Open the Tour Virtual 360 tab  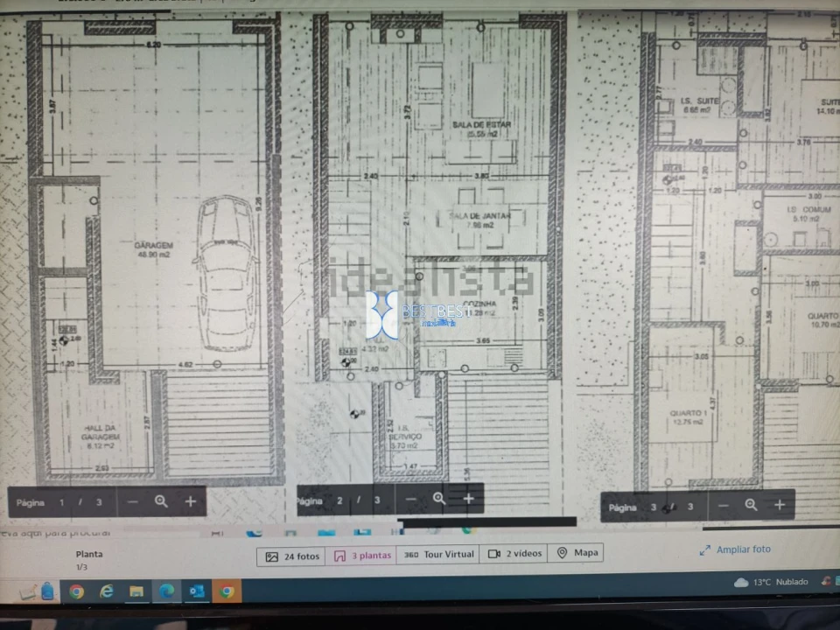(437, 555)
